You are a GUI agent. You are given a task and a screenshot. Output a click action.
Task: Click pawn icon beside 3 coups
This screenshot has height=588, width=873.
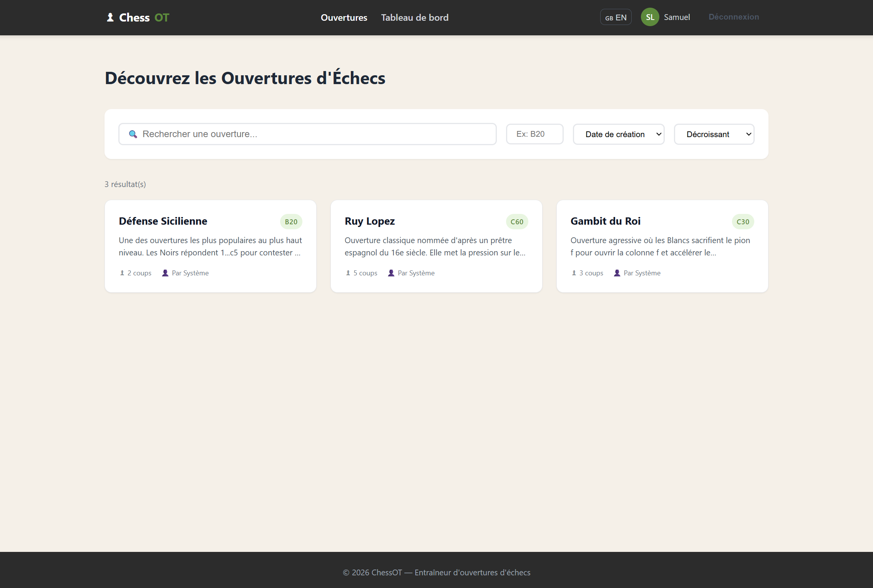coord(574,273)
